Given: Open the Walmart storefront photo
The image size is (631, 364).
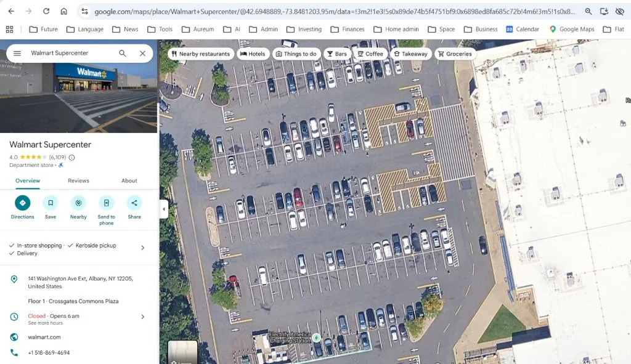Looking at the screenshot, I should (x=78, y=99).
